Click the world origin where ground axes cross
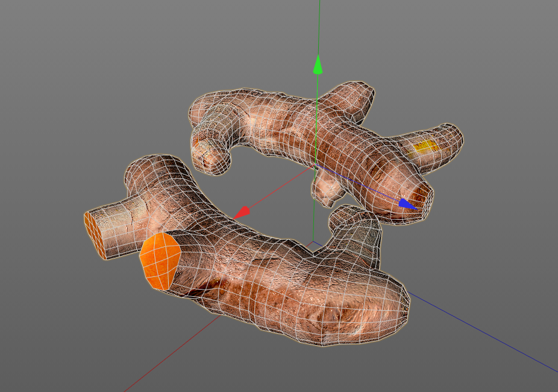The image size is (558, 392). (x=313, y=242)
